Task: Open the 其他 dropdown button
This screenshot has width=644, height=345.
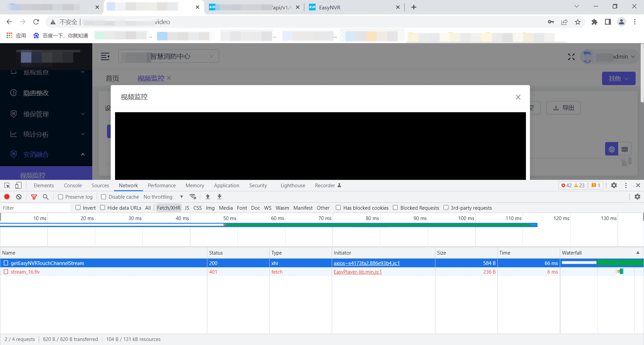Action: click(619, 78)
